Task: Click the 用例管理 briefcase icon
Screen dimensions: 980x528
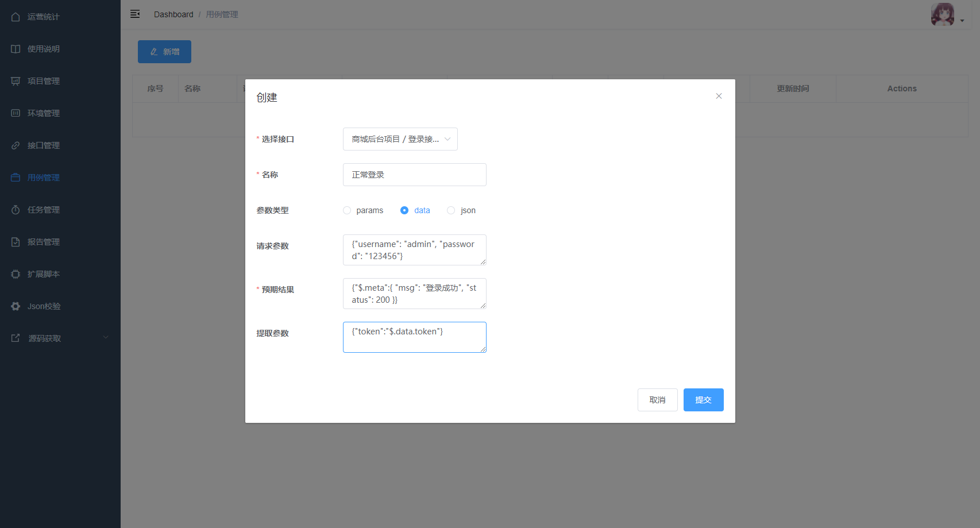Action: [x=16, y=178]
